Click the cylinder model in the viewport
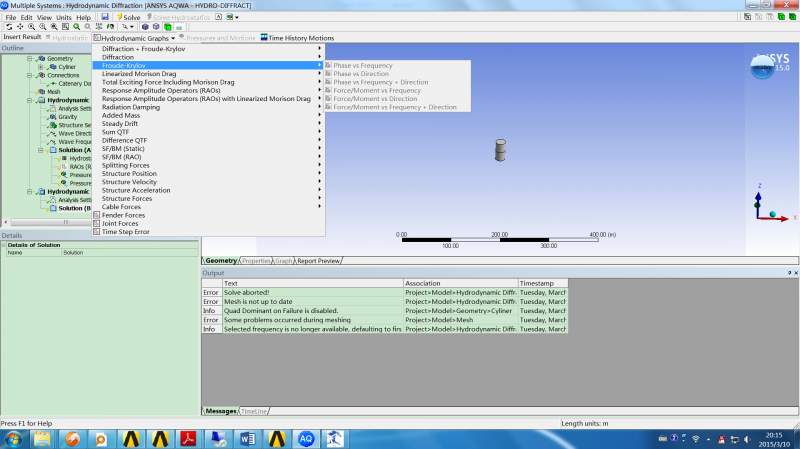This screenshot has width=800, height=449. (501, 150)
